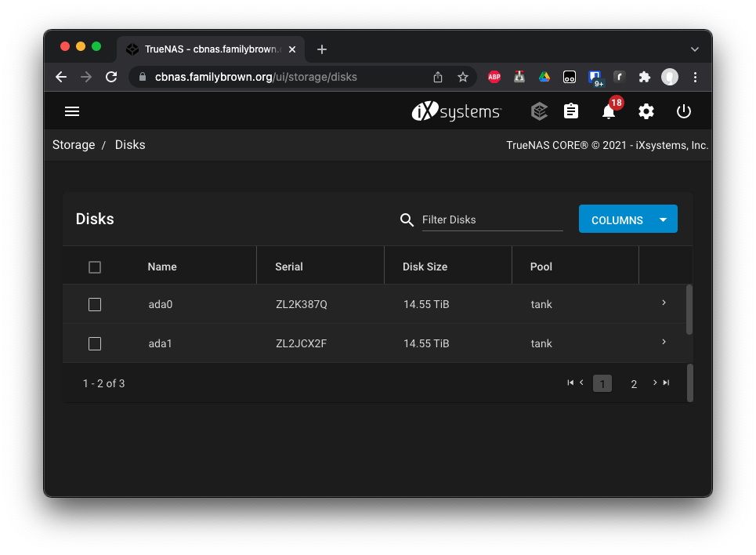Open a new browser tab
This screenshot has width=756, height=555.
pos(321,49)
